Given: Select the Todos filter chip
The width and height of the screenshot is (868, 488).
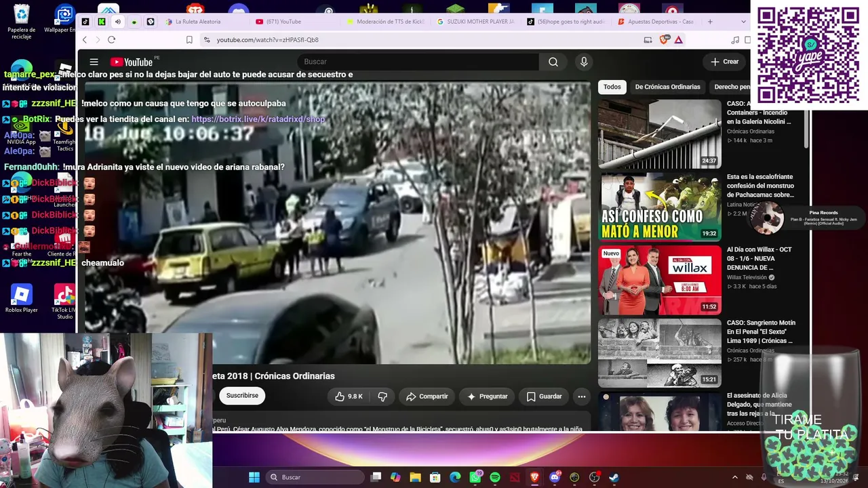Looking at the screenshot, I should click(x=612, y=87).
